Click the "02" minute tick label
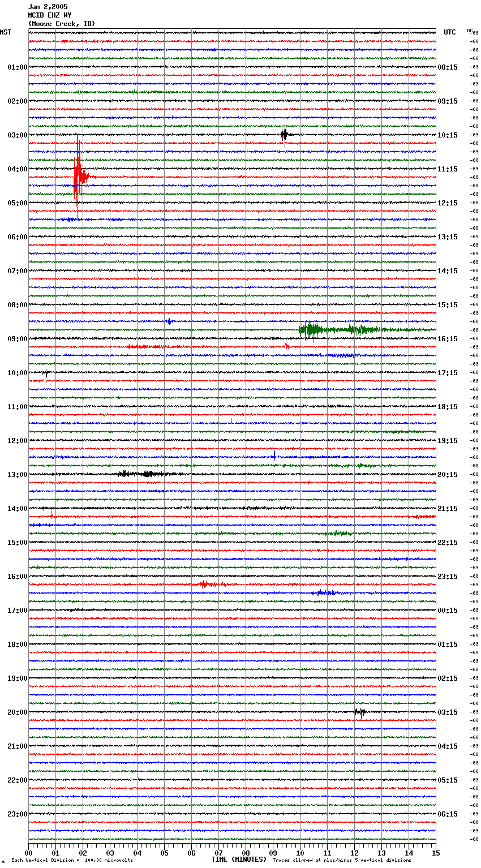This screenshot has width=481, height=868. 83,852
